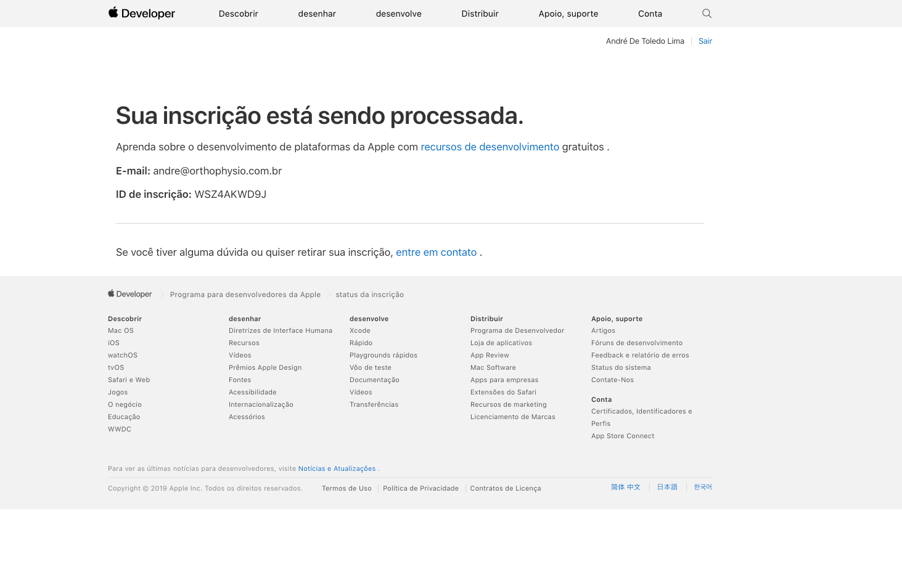Open Safari e Web footer link

click(129, 380)
